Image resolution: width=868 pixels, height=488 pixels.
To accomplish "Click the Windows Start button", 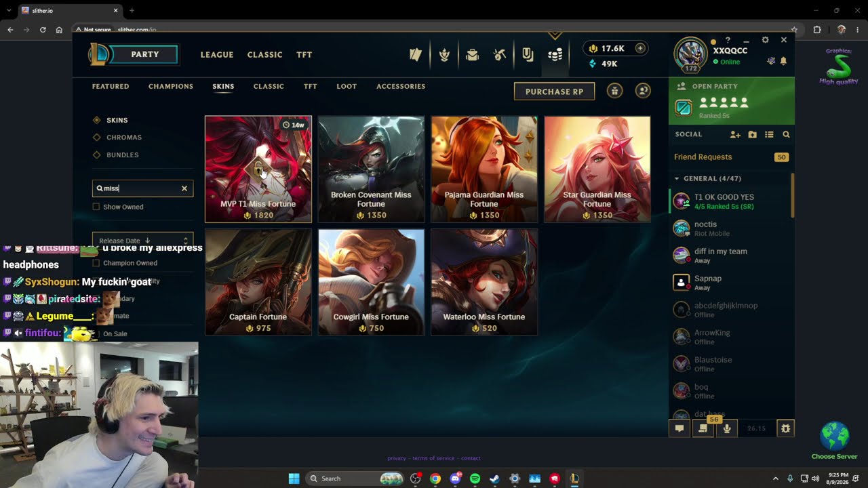I will 294,479.
